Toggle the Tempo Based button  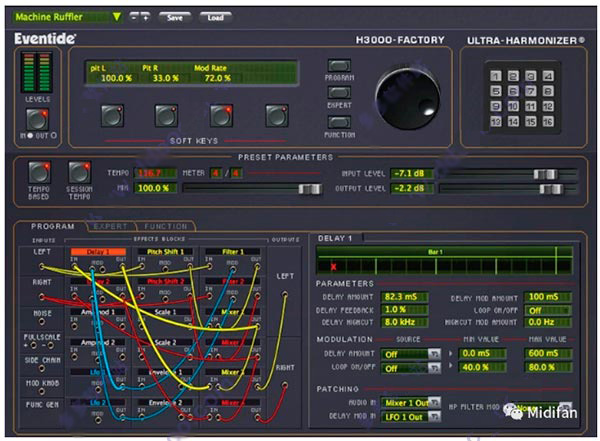coord(39,172)
